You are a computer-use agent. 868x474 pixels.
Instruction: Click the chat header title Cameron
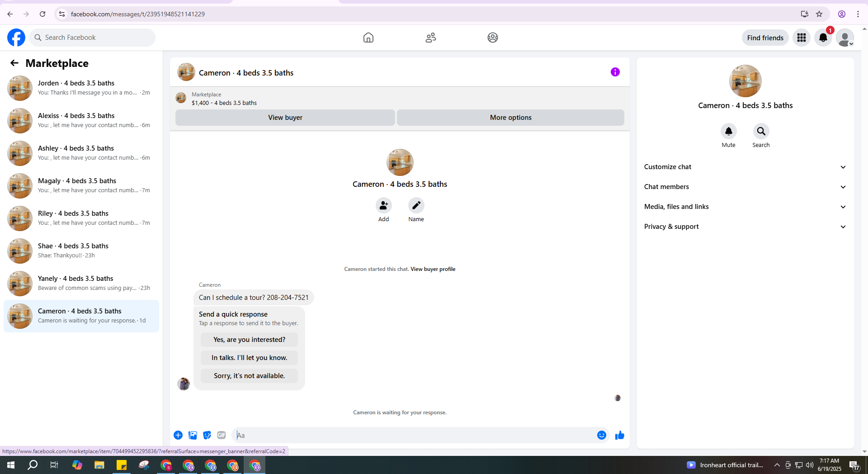246,73
